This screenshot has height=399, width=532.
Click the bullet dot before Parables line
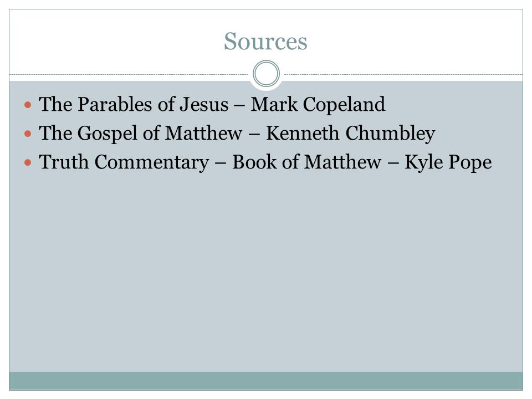[28, 105]
